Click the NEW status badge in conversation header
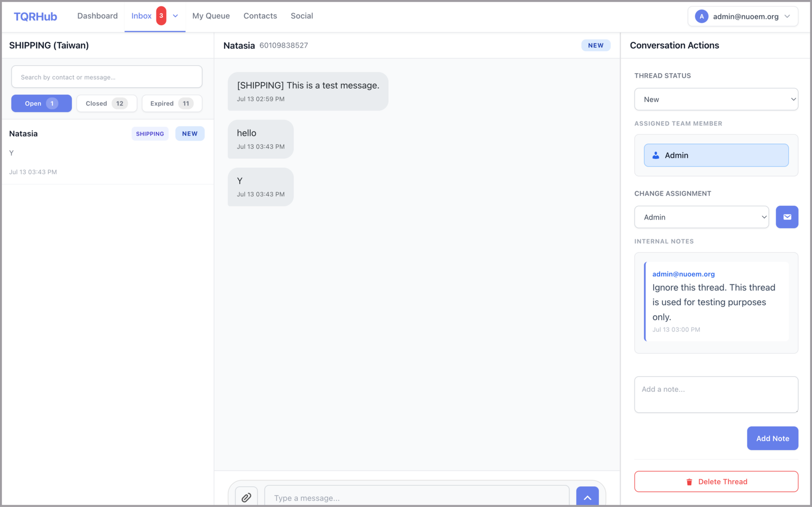 pos(596,45)
